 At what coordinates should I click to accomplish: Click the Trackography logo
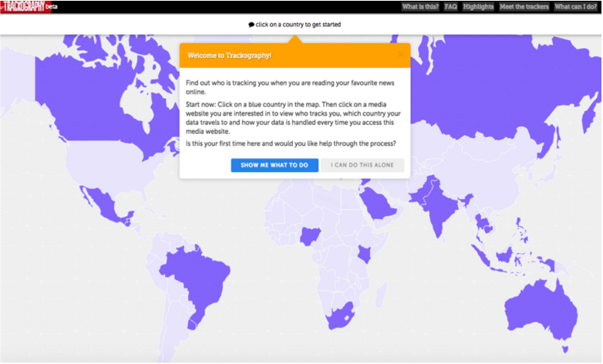click(25, 6)
